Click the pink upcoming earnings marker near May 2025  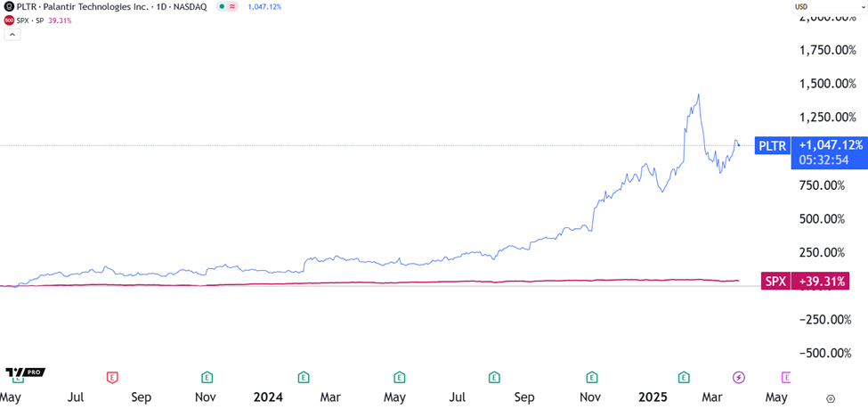click(x=785, y=378)
